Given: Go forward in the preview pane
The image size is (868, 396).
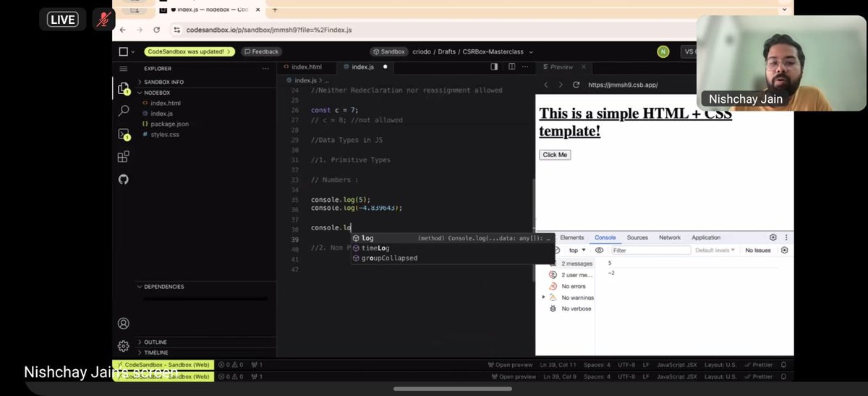Looking at the screenshot, I should coord(561,85).
